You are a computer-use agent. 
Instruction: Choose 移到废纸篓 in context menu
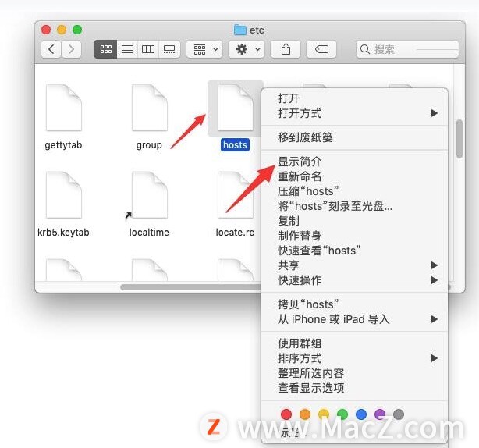354,137
